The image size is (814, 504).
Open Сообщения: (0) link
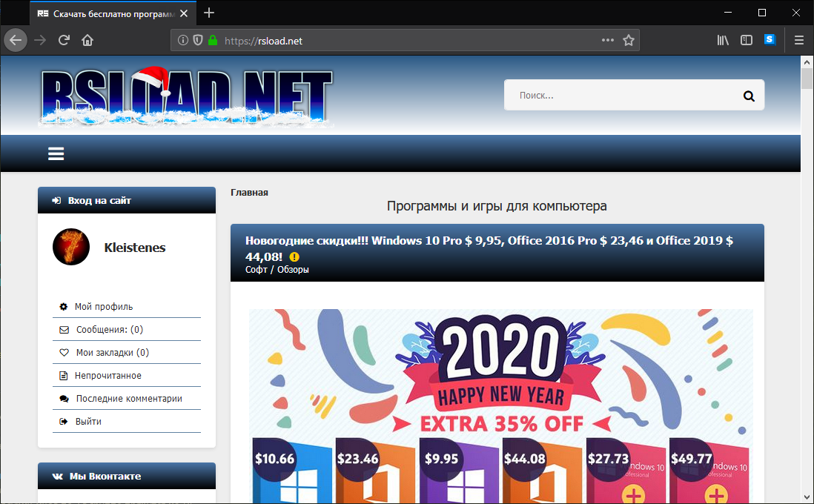click(110, 330)
